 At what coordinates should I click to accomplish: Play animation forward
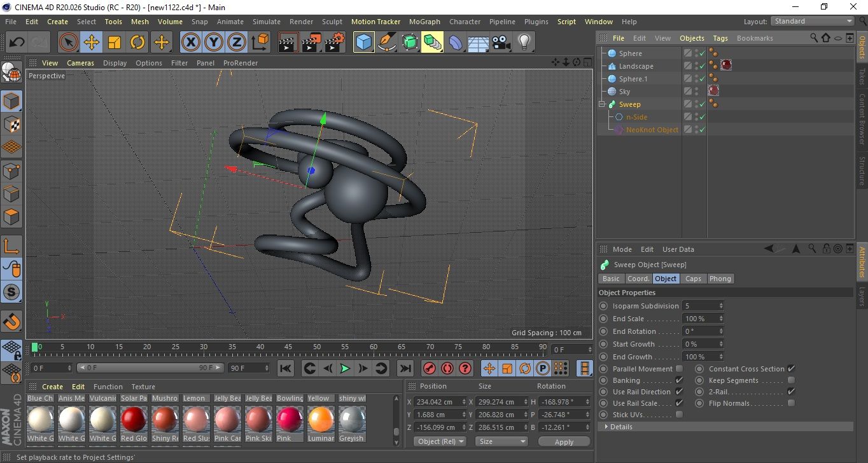coord(345,368)
